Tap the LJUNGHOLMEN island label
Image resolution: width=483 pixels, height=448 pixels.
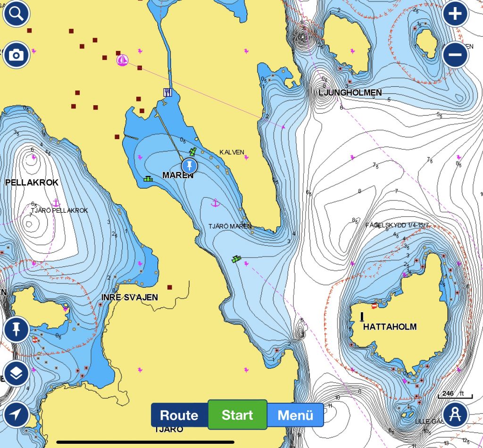[350, 92]
